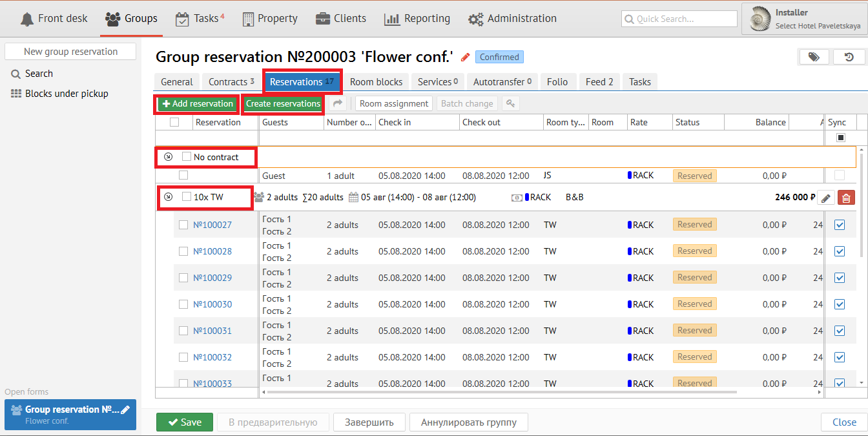The image size is (868, 436).
Task: Tick the No contract group checkbox
Action: coord(187,157)
